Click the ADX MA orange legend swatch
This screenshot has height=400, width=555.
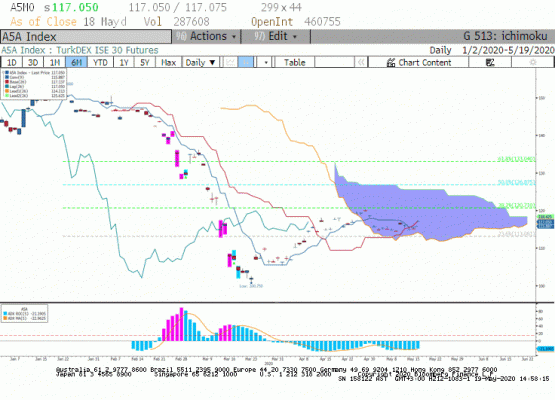(x=5, y=318)
